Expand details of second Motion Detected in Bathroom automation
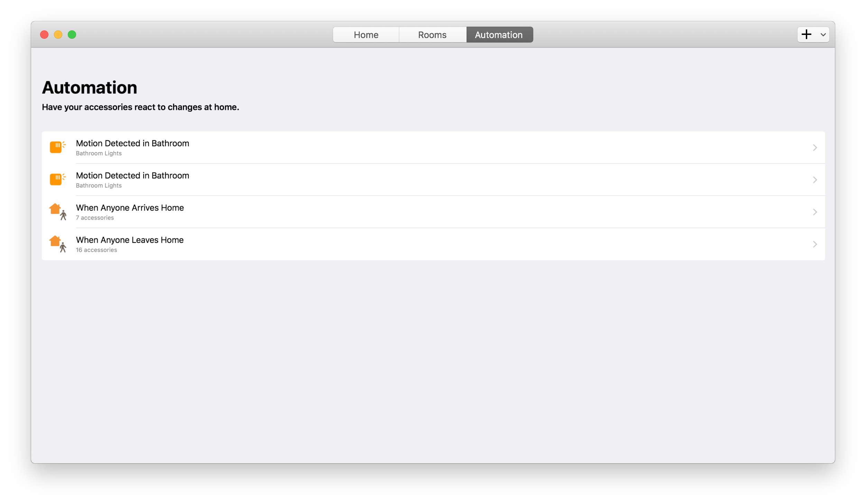 click(x=816, y=179)
